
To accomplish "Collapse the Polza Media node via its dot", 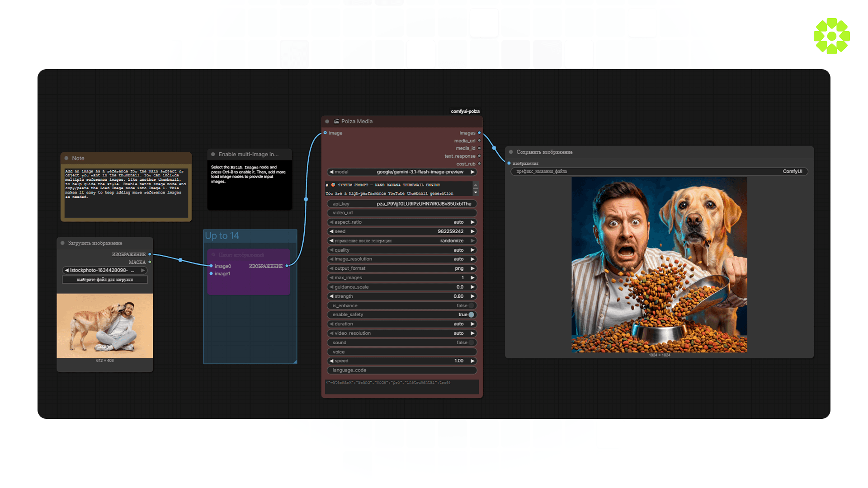I will (x=327, y=122).
